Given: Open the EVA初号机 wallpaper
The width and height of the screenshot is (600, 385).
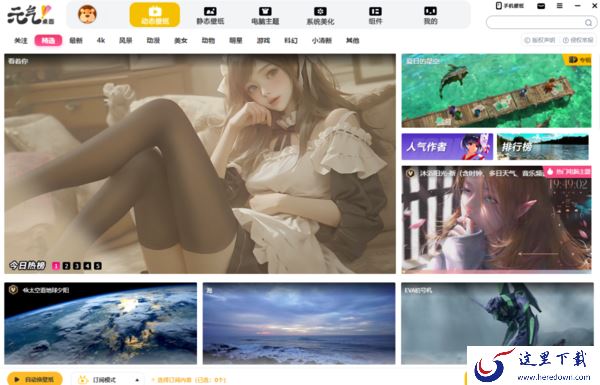Looking at the screenshot, I should [x=497, y=323].
